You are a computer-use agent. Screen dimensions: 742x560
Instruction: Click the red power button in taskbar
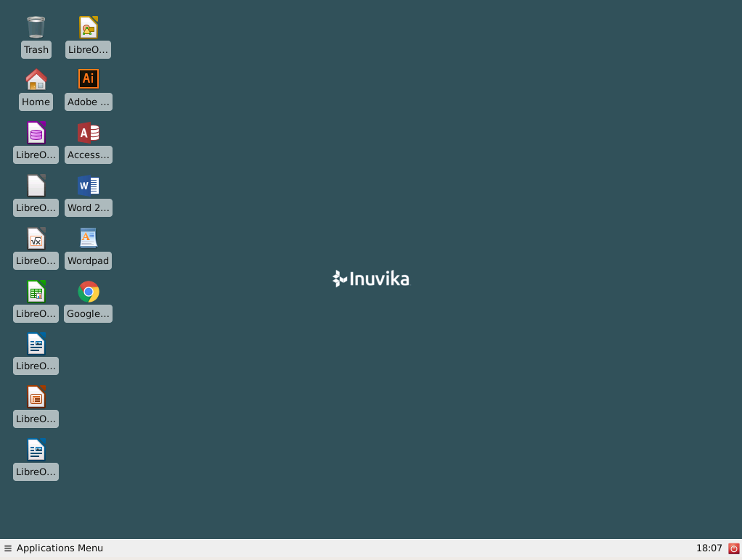coord(733,548)
